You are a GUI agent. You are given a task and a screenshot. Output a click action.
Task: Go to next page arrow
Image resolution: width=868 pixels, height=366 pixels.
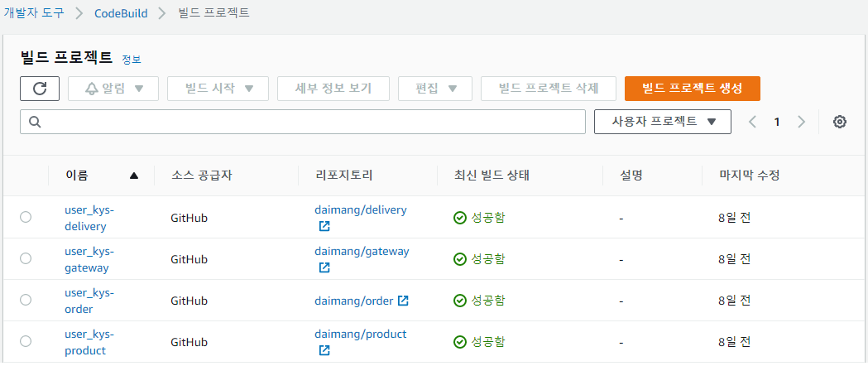[x=801, y=122]
